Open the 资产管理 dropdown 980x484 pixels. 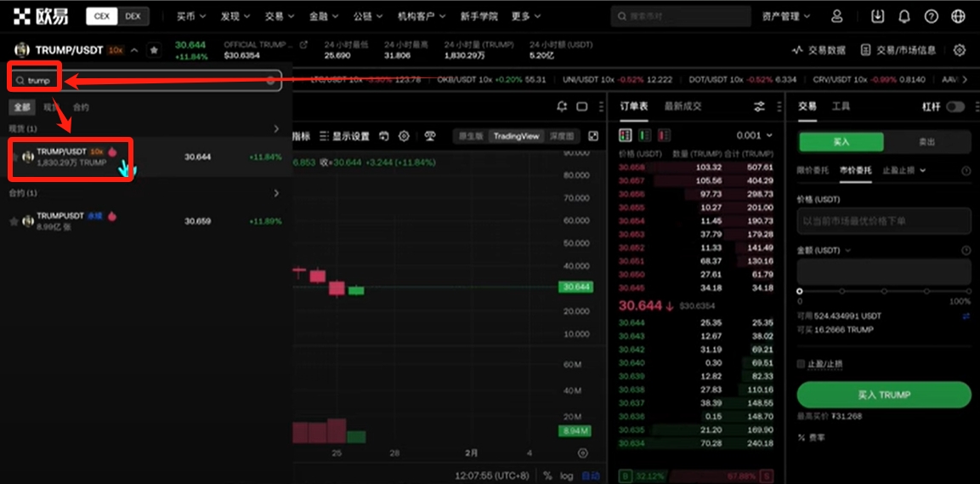click(786, 16)
